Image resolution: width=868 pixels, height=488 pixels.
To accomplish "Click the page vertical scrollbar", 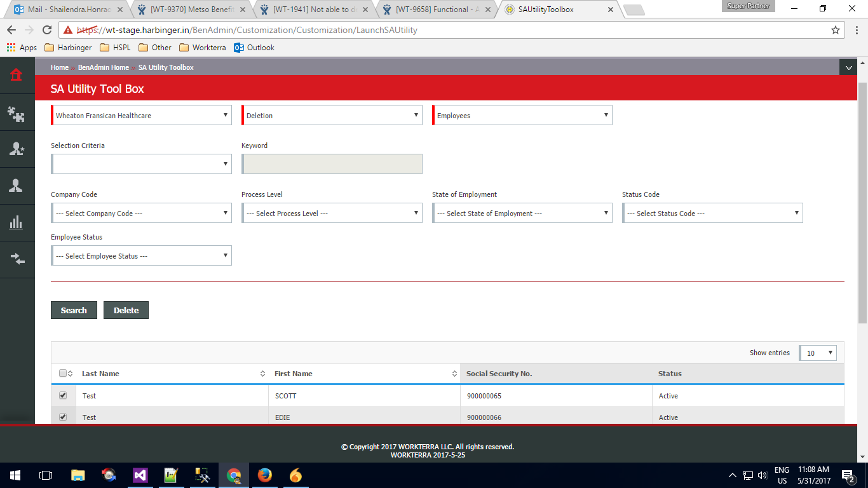I will click(x=862, y=203).
